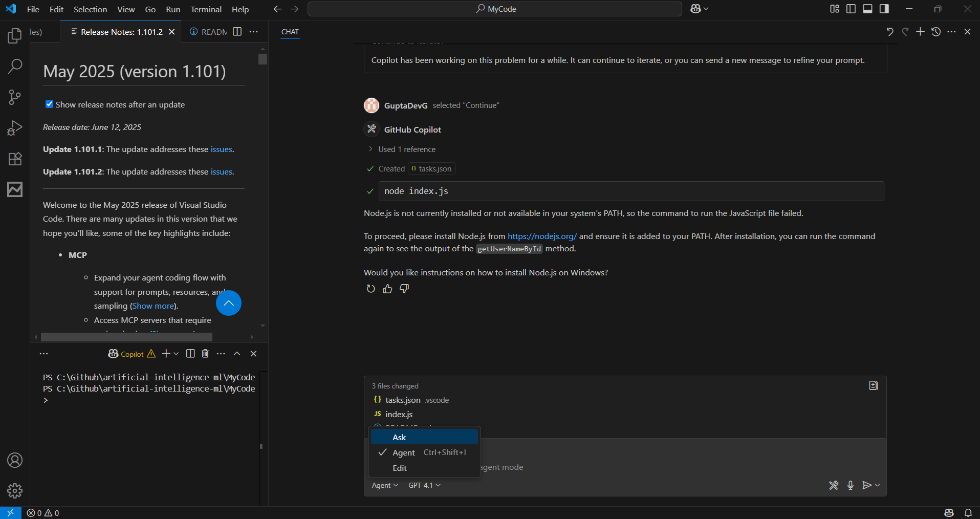The height and width of the screenshot is (519, 980).
Task: Open Source Control in the activity bar
Action: click(x=14, y=97)
